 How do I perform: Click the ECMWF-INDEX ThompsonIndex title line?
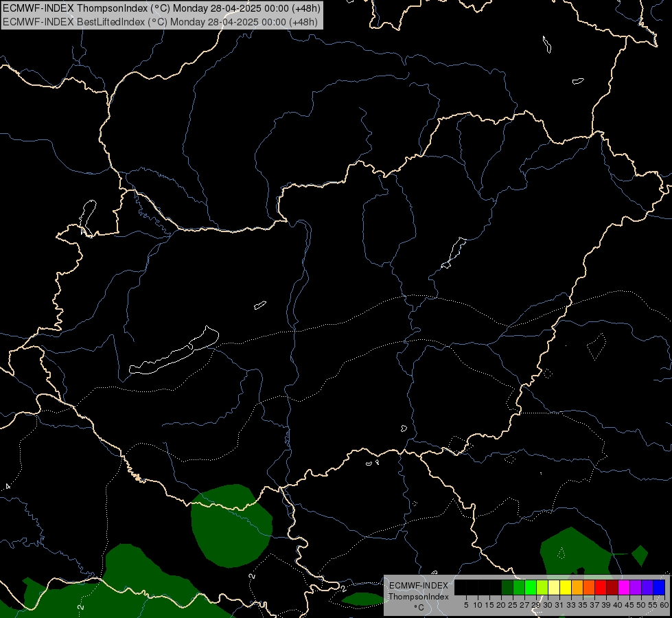click(161, 8)
